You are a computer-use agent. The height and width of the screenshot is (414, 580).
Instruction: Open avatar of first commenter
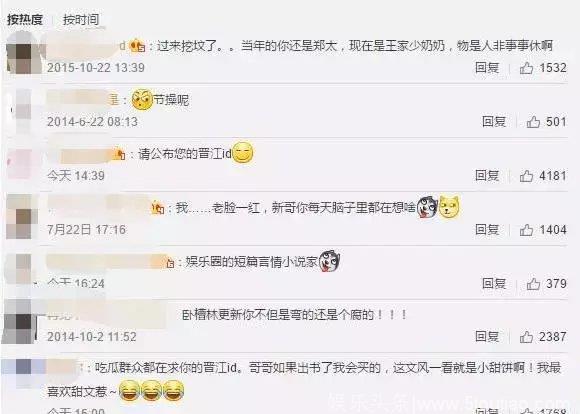pyautogui.click(x=23, y=54)
